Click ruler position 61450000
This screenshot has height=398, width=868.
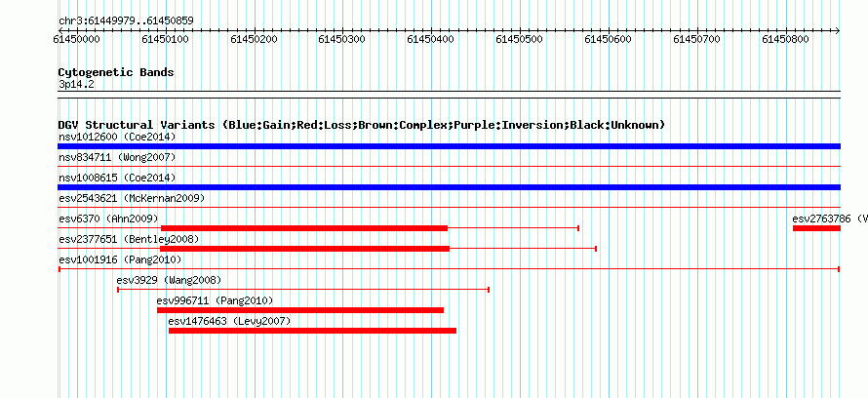click(x=77, y=39)
